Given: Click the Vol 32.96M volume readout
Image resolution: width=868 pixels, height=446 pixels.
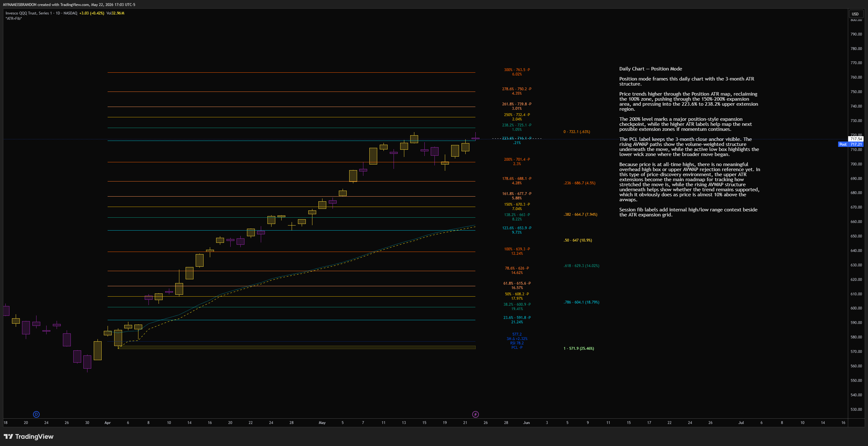Looking at the screenshot, I should coord(115,13).
